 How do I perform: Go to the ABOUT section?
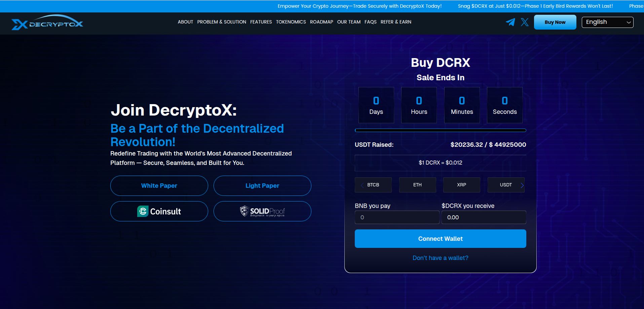click(185, 22)
